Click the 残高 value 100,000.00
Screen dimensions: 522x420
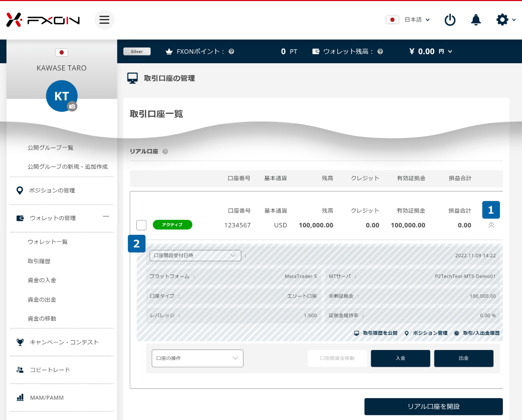click(316, 225)
